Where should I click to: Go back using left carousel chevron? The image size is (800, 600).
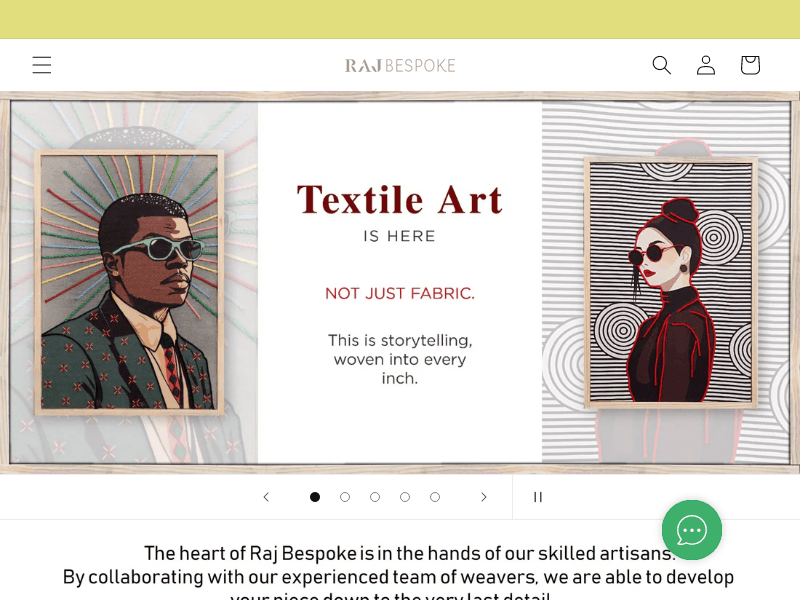[266, 496]
